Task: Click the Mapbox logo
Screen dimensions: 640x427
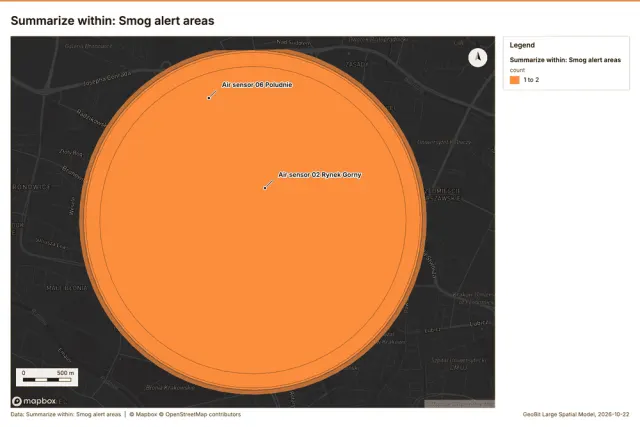Action: (34, 401)
